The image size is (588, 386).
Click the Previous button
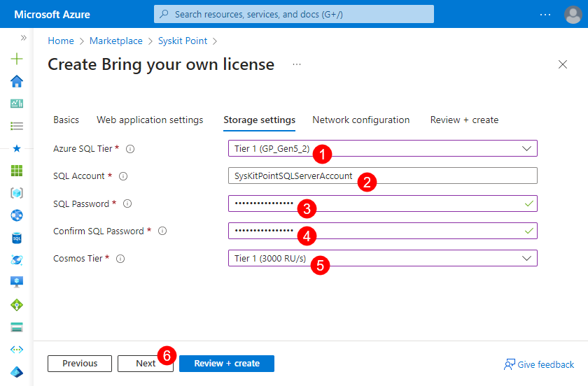coord(80,364)
